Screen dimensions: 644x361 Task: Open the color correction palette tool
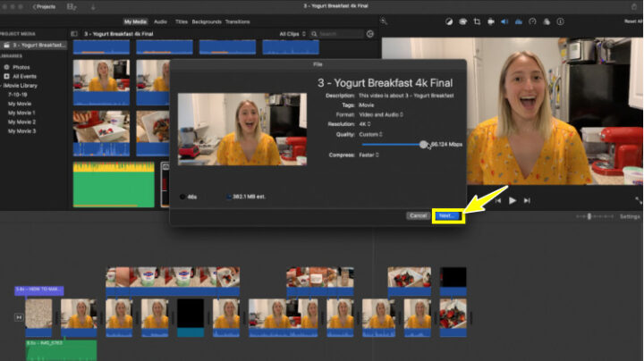pos(463,21)
